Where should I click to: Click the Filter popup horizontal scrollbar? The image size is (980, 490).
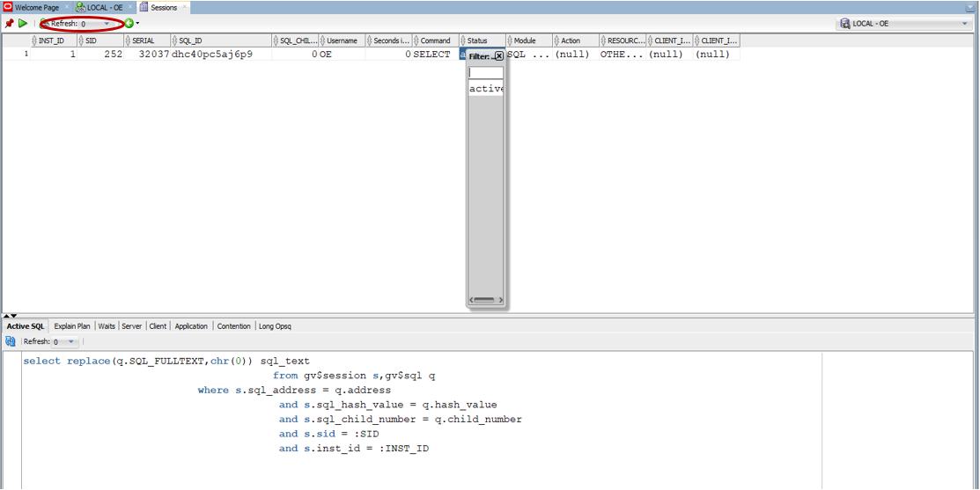click(486, 300)
